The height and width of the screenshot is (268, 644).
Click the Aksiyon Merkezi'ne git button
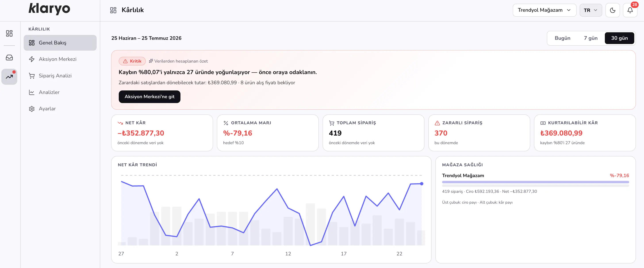click(149, 97)
